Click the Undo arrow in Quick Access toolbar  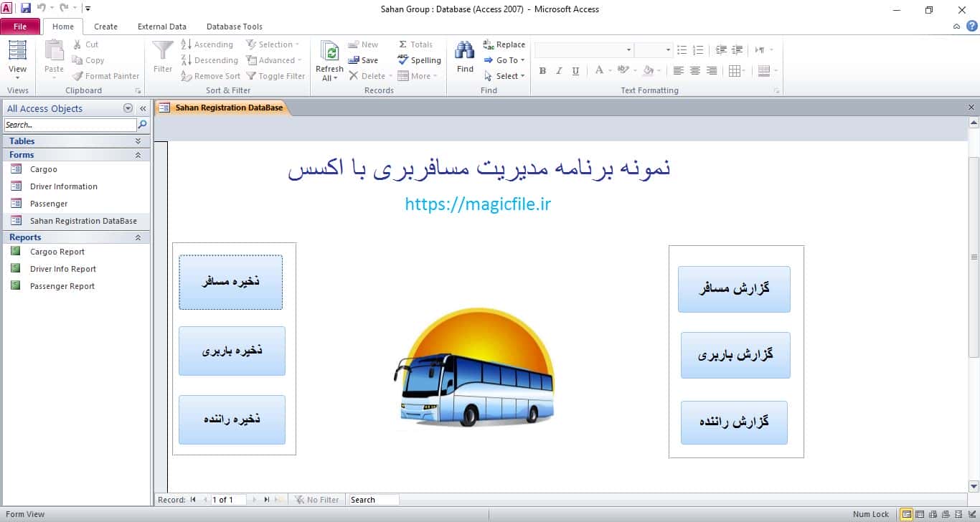coord(41,9)
